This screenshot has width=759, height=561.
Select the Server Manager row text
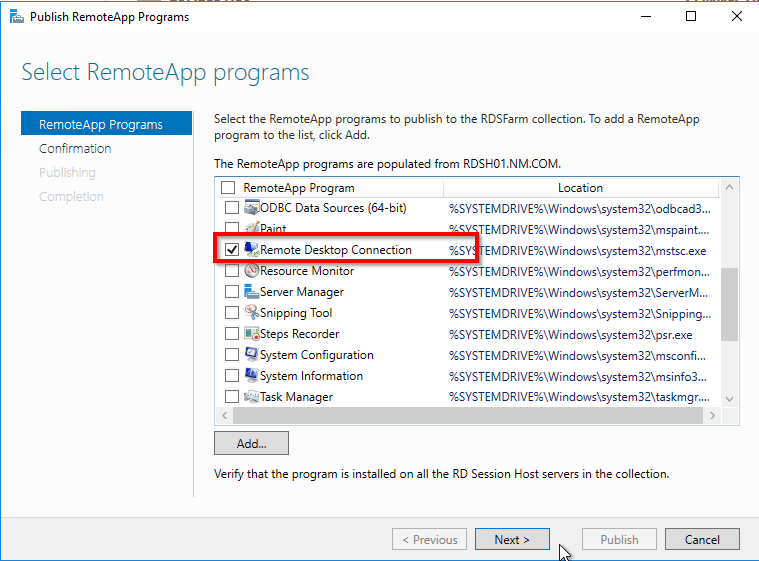coord(302,292)
